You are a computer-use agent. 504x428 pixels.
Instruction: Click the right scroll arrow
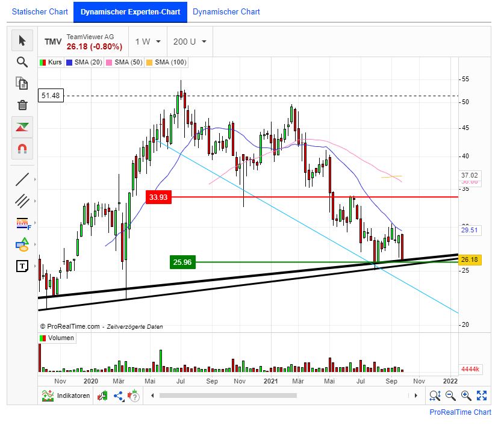click(x=416, y=395)
